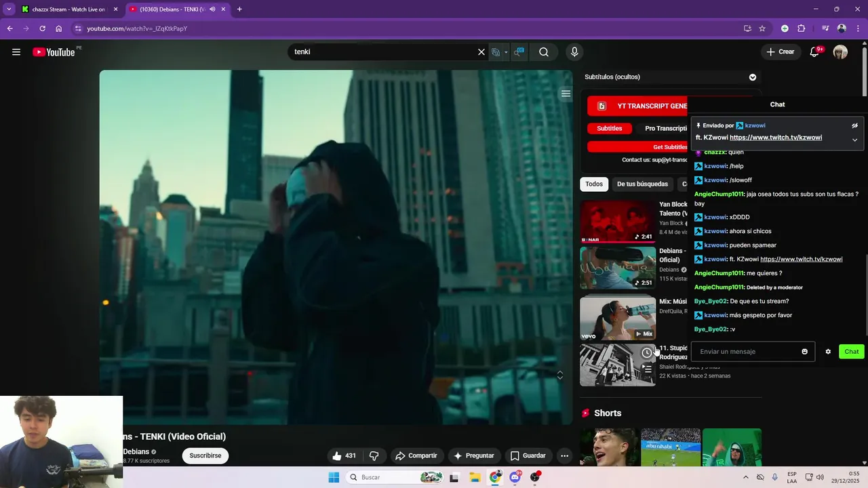Clear the search box with the X
Screen dimensions: 868x488
tap(481, 52)
